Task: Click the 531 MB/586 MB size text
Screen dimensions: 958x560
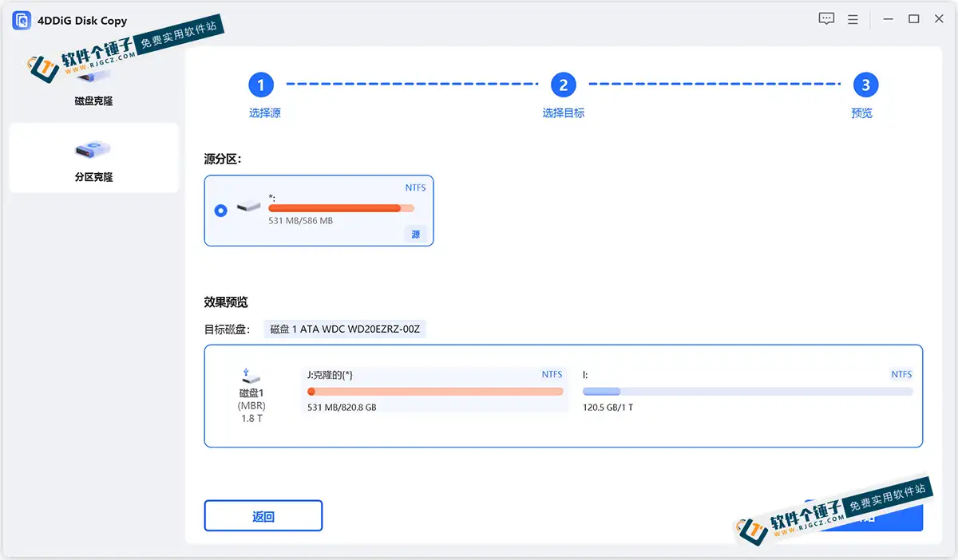Action: (301, 220)
